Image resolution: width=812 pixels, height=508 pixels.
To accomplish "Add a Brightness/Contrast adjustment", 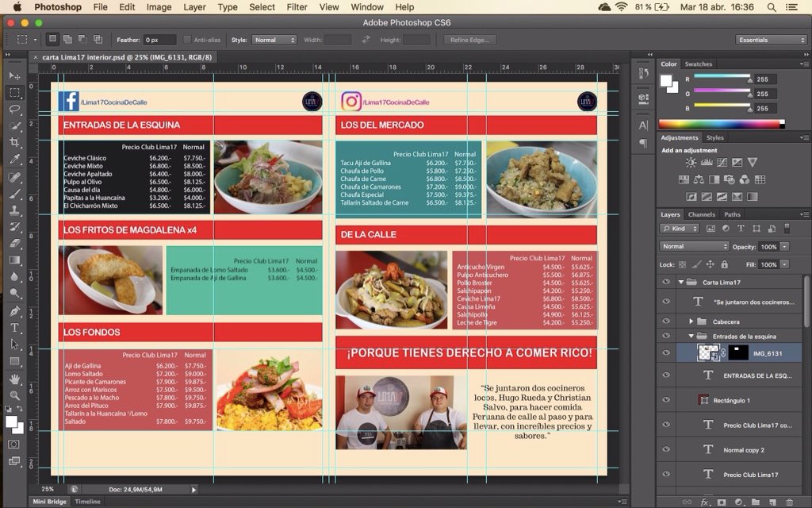I will (691, 162).
